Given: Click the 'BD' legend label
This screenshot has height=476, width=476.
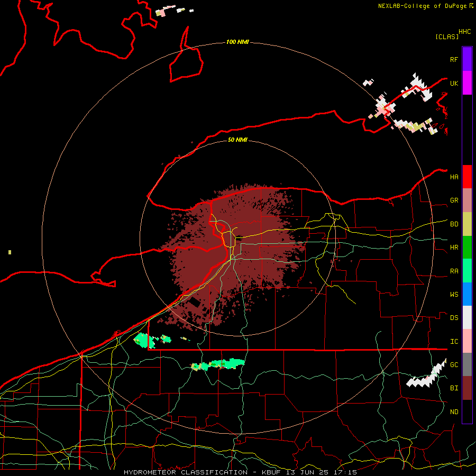Looking at the screenshot, I should click(454, 224).
